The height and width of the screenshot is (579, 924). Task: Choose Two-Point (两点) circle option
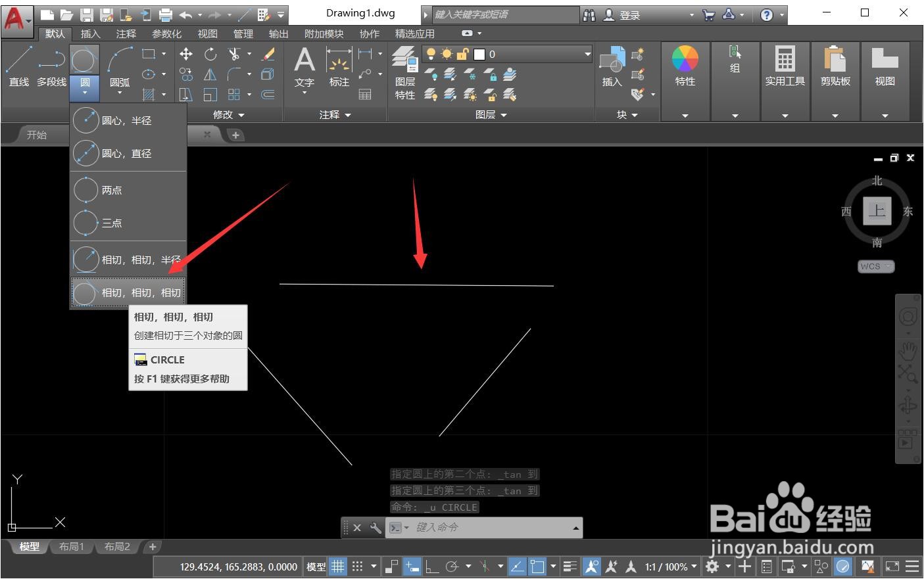click(x=128, y=190)
